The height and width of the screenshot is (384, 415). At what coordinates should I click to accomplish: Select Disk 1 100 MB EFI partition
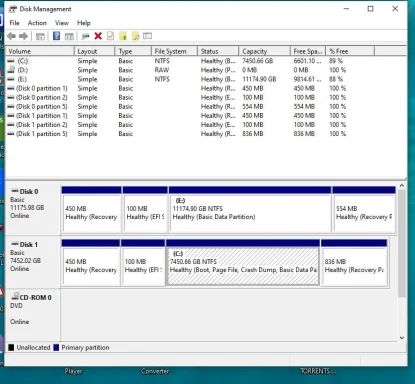(x=143, y=263)
